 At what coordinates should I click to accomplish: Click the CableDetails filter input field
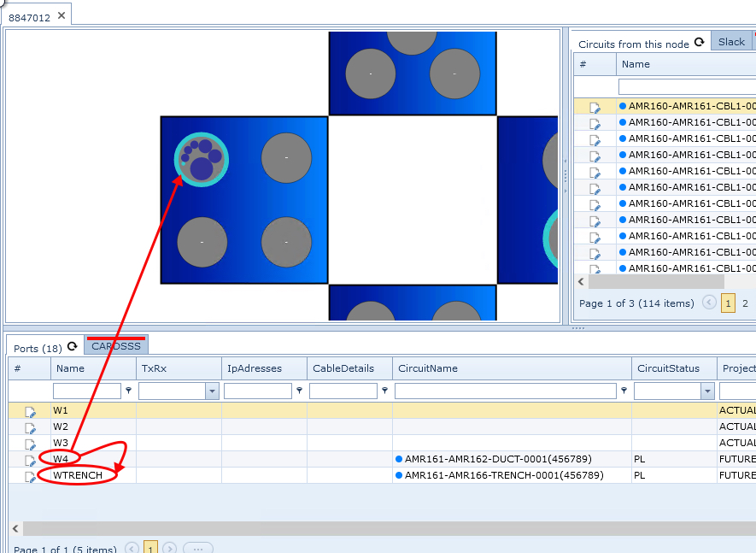click(343, 391)
